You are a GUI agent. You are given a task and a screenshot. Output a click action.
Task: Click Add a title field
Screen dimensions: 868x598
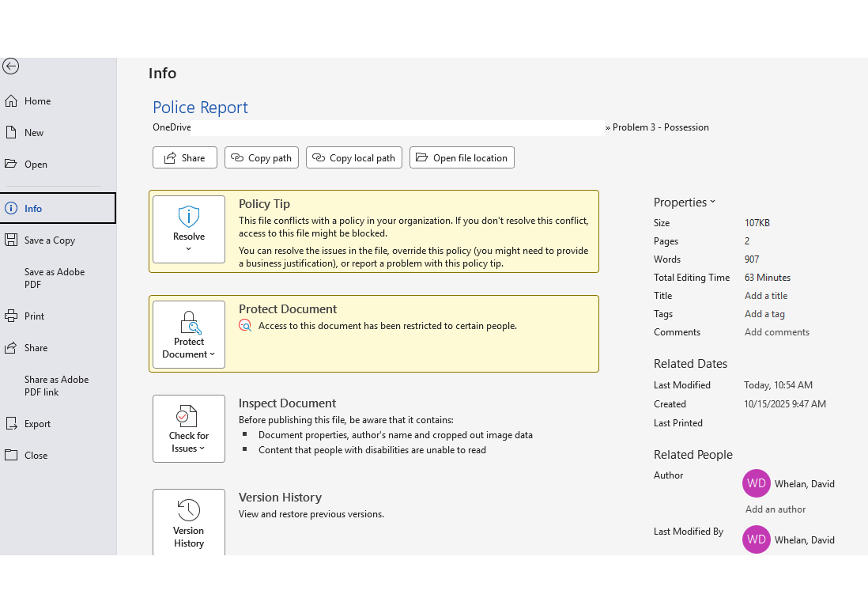click(765, 296)
